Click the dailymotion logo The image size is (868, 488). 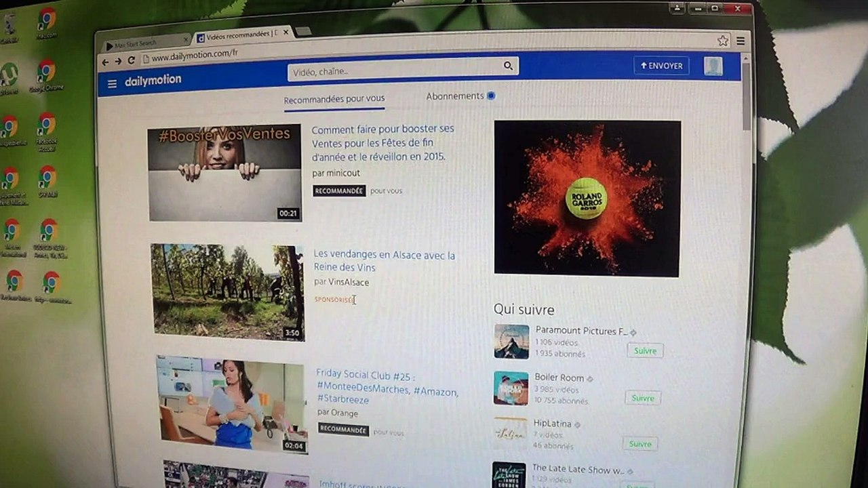click(153, 80)
